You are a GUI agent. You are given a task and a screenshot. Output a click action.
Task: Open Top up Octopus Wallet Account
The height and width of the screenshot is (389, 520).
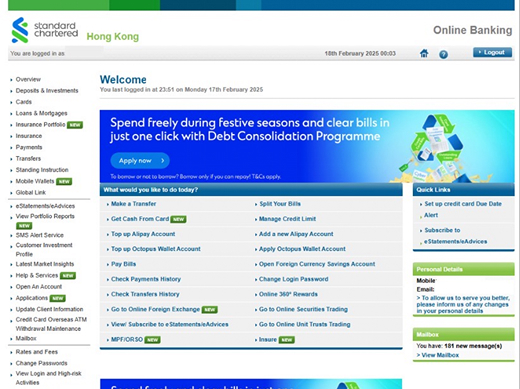[x=156, y=249]
